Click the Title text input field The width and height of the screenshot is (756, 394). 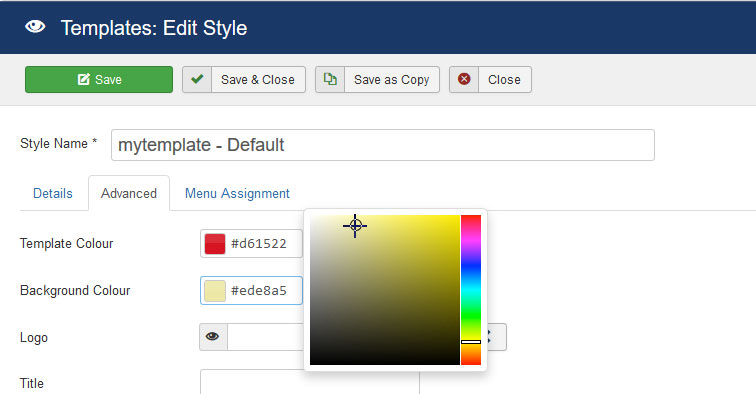310,382
